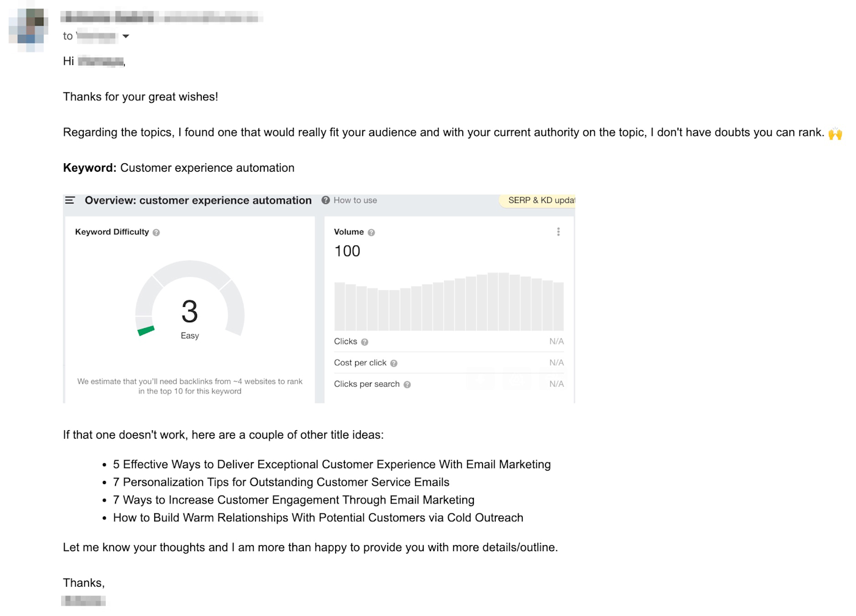Click the search volume value 100
The image size is (856, 616).
click(347, 251)
